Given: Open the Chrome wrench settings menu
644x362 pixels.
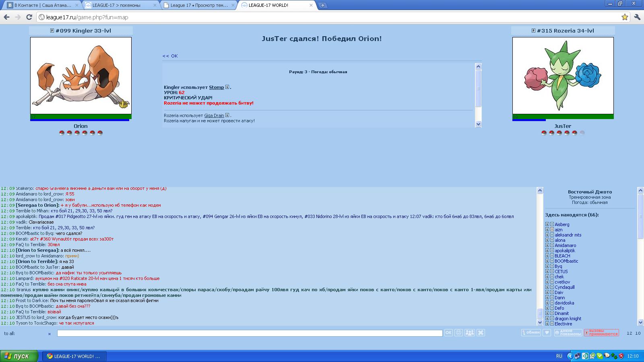Looking at the screenshot, I should coord(637,17).
